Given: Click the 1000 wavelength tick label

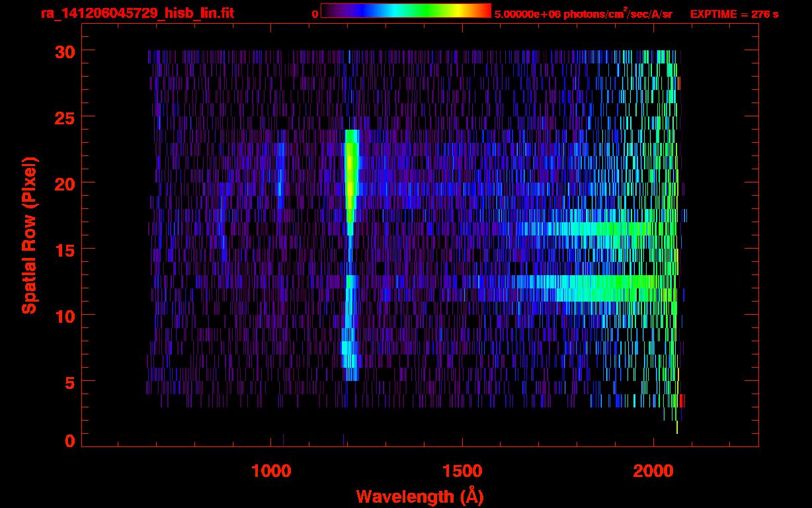Looking at the screenshot, I should pos(271,471).
